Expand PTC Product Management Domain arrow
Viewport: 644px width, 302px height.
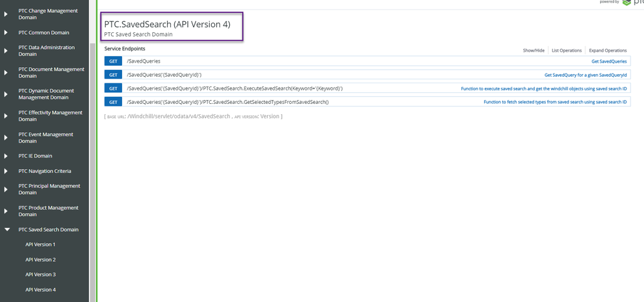click(x=6, y=211)
